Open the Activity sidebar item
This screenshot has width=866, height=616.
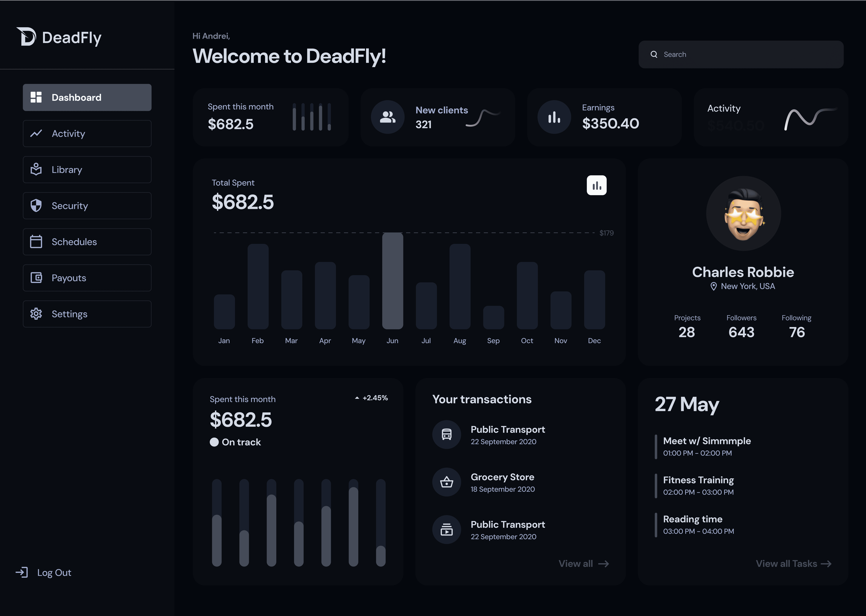tap(87, 134)
